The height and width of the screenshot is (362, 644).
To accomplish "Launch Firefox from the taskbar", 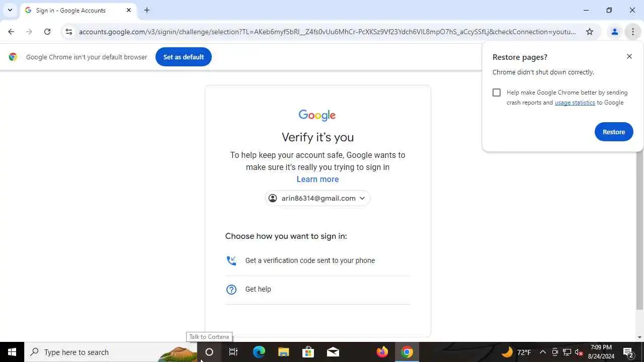I will pos(382,352).
